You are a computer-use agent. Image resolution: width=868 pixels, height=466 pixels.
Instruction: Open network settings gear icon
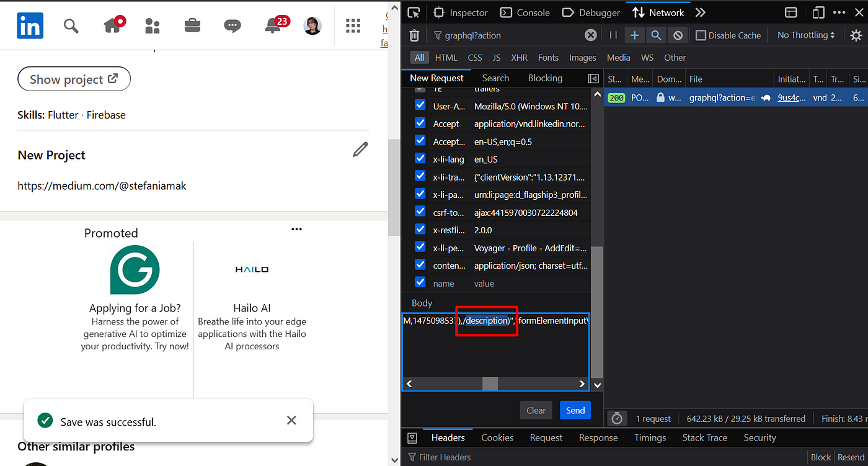point(856,35)
